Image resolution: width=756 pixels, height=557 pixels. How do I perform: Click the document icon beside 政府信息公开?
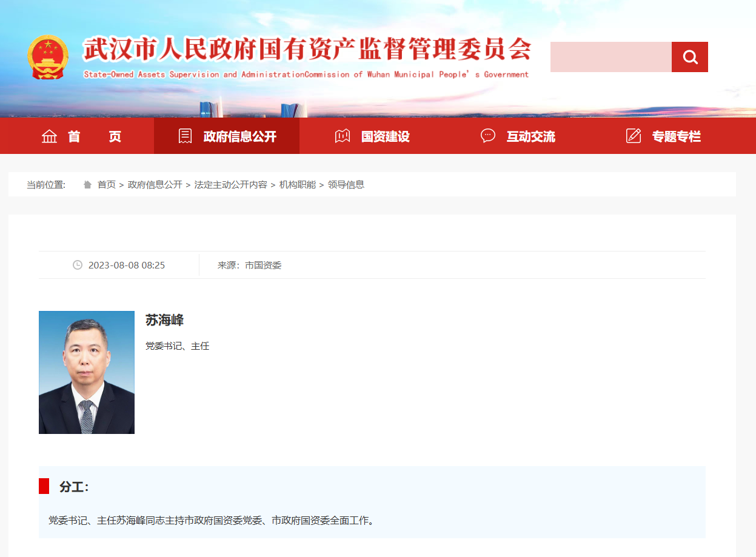185,136
